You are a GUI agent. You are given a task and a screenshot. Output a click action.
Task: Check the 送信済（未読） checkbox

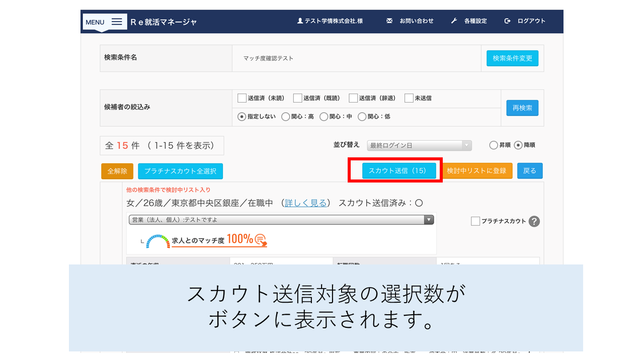(242, 98)
